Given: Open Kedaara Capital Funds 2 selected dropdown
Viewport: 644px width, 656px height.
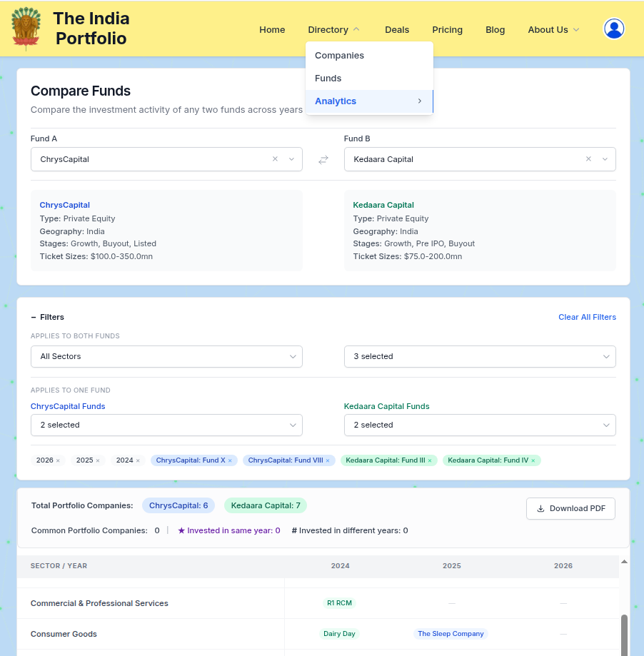Looking at the screenshot, I should (x=480, y=425).
